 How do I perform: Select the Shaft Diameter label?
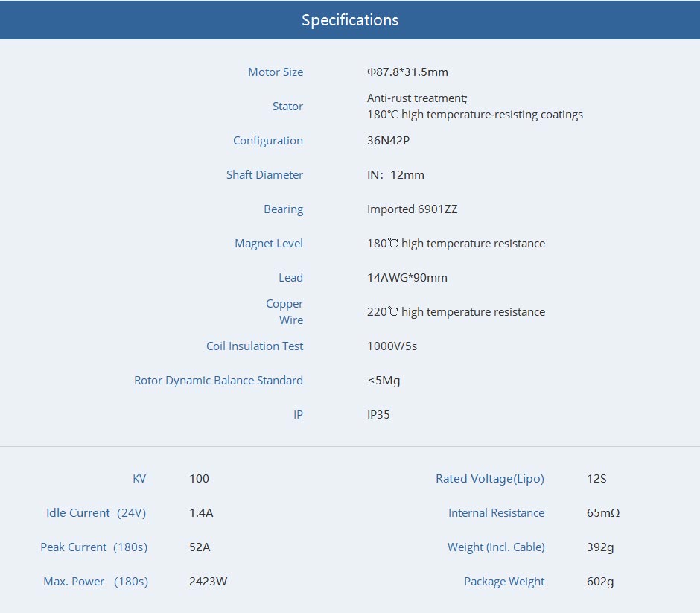[264, 174]
